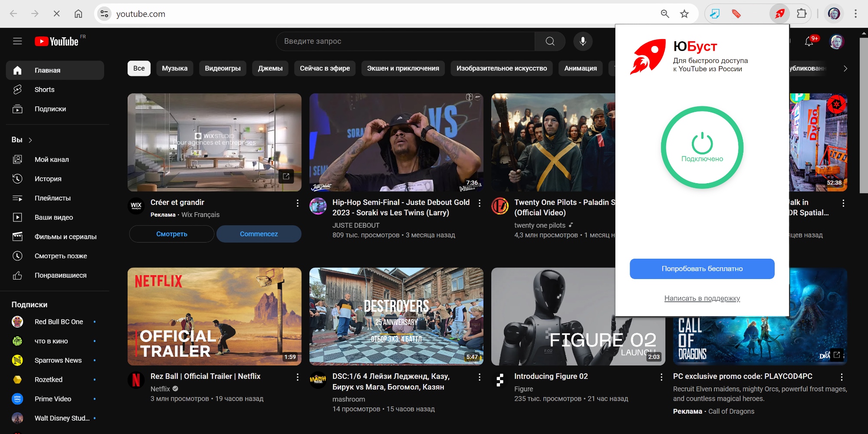Toggle the ЮБуст Подключено power button
Screen dimensions: 868x434
click(x=702, y=148)
